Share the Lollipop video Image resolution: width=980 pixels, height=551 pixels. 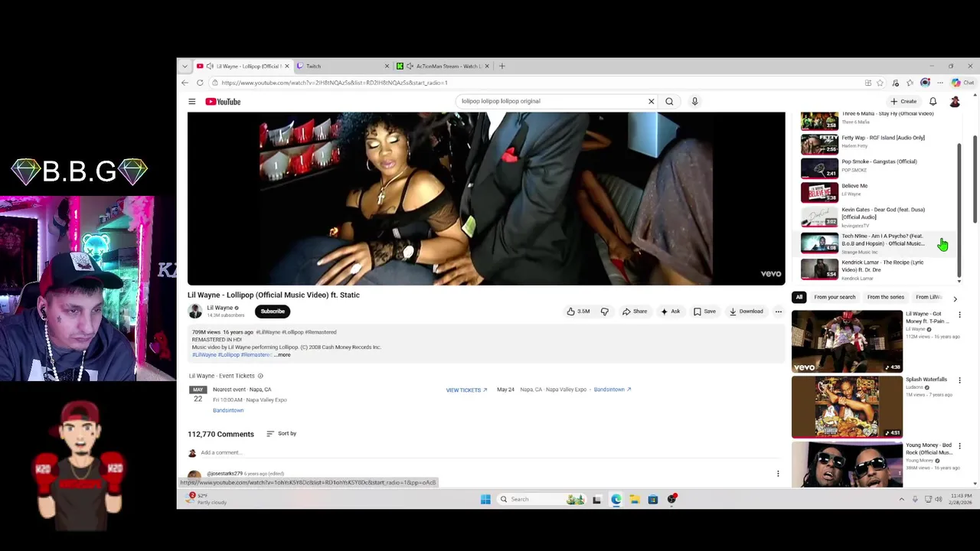click(635, 311)
